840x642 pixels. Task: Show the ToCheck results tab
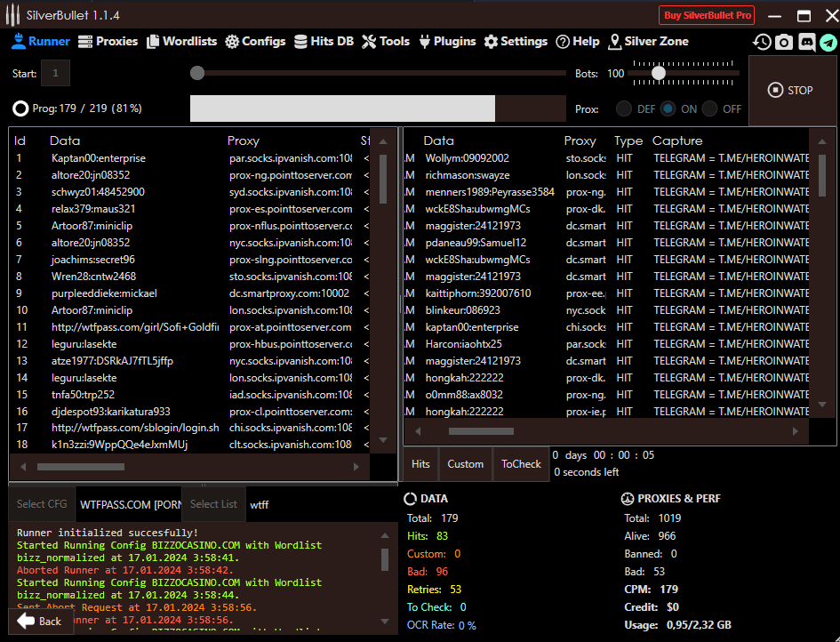[521, 464]
